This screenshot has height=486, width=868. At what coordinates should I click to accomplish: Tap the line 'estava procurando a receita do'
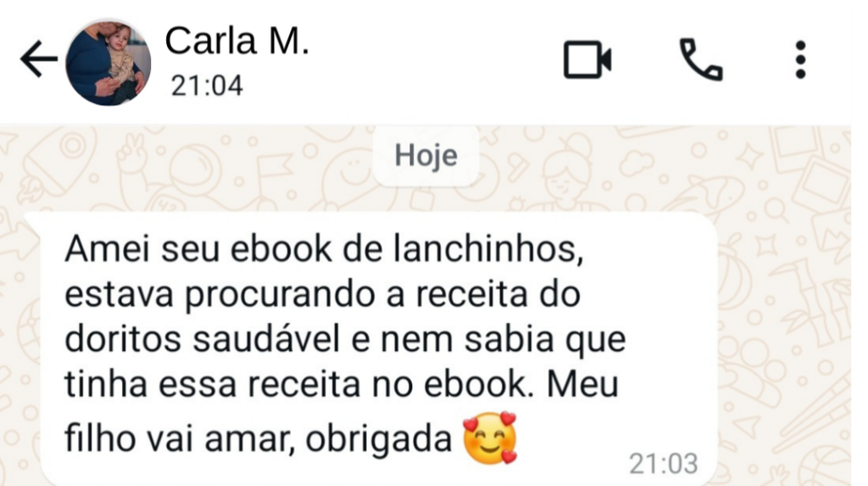[x=323, y=295]
